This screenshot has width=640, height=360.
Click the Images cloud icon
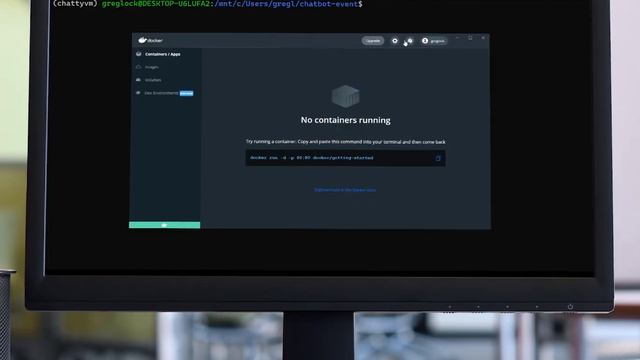[139, 67]
